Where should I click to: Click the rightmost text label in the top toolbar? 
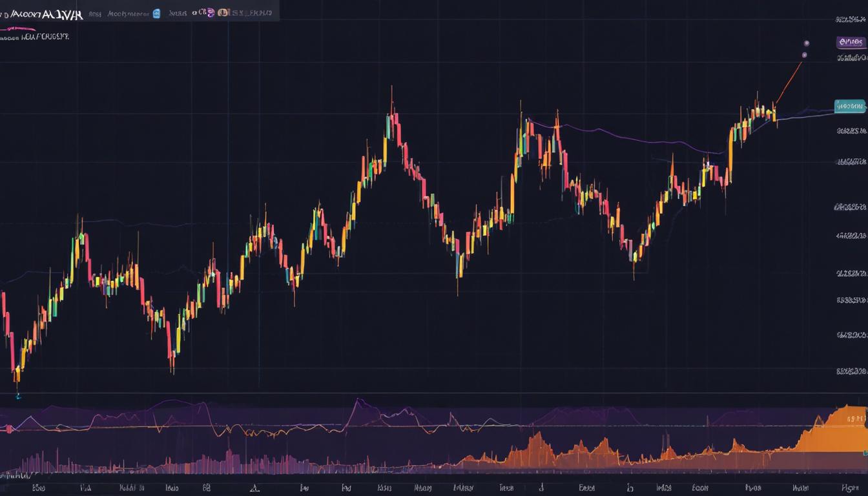(252, 12)
